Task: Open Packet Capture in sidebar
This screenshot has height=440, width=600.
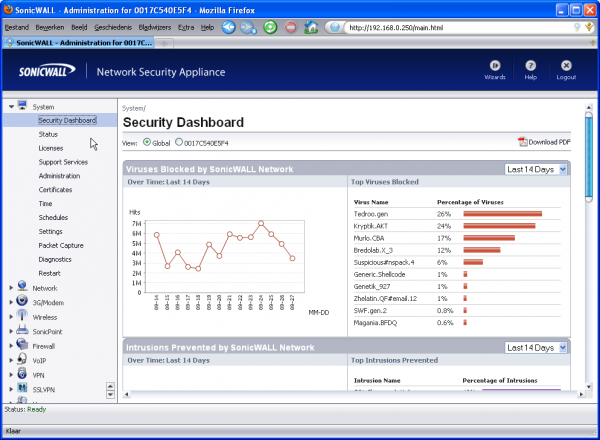Action: pos(61,245)
